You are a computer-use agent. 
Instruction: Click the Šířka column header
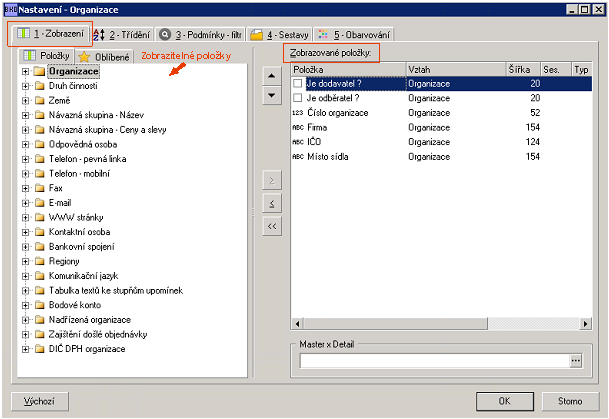coord(523,70)
